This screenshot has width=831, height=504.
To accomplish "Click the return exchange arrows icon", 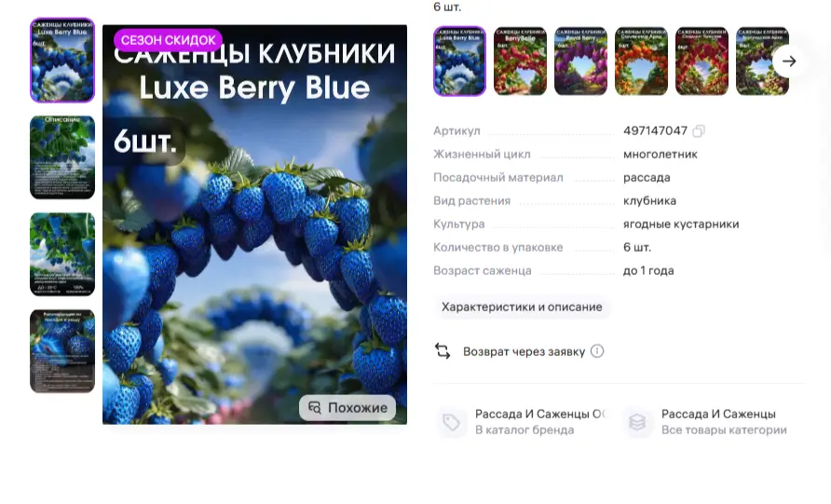I will click(x=443, y=351).
